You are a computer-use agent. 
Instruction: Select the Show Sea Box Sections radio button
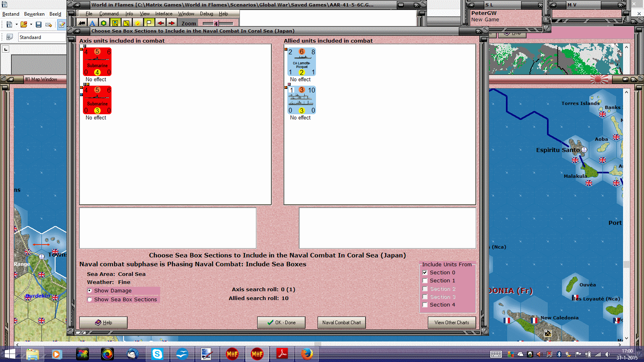pos(90,299)
